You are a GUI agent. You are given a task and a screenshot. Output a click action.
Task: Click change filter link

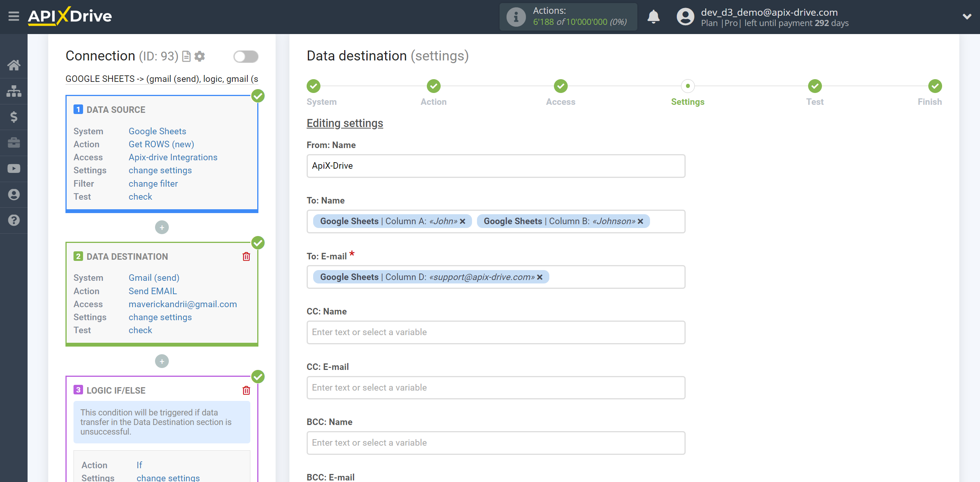(x=153, y=184)
